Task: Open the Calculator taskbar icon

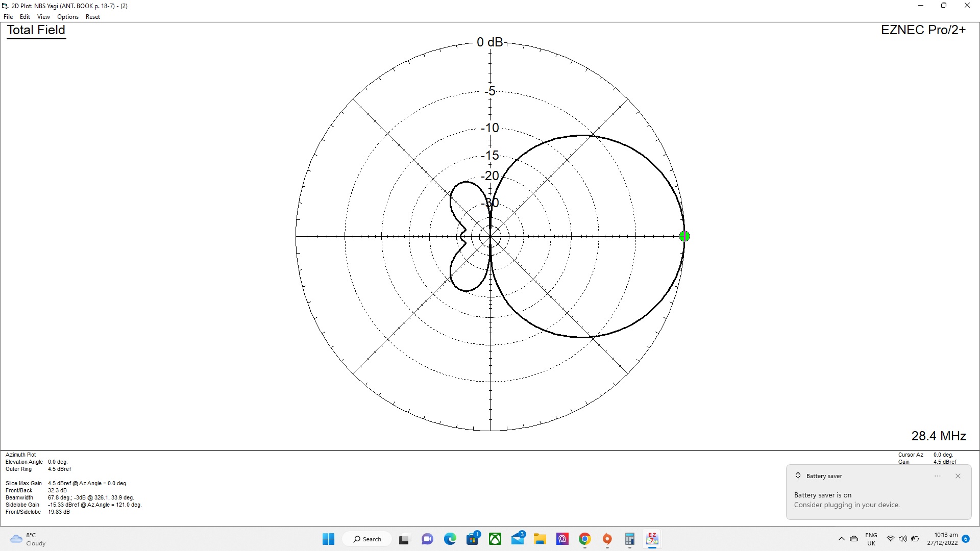Action: (629, 539)
